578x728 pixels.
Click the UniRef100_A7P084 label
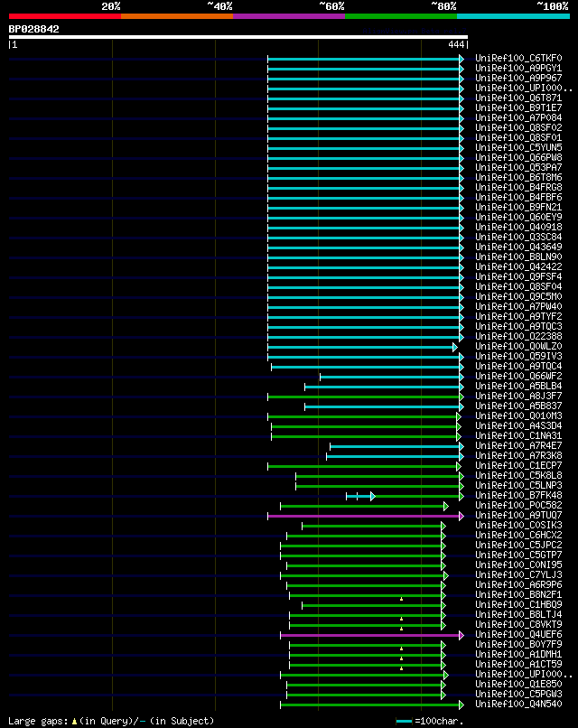click(x=518, y=118)
